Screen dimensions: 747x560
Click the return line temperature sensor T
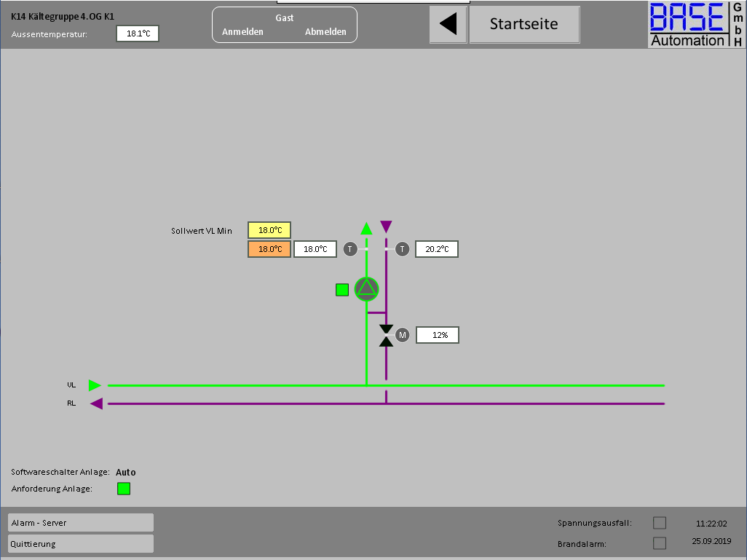point(402,249)
